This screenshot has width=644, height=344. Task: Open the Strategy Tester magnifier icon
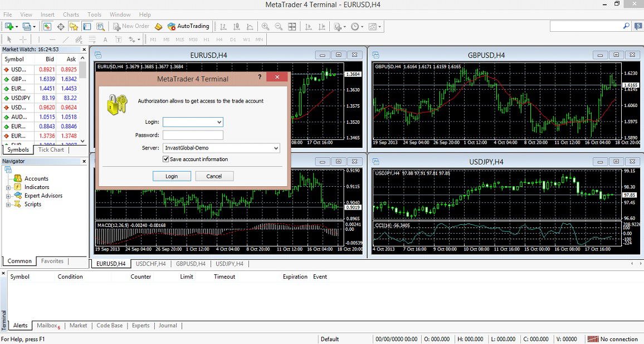tap(100, 26)
